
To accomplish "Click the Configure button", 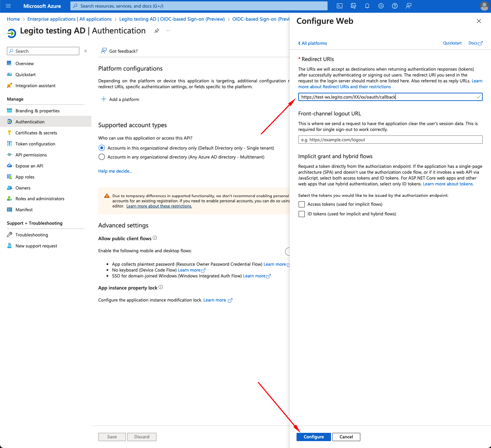I will click(314, 437).
